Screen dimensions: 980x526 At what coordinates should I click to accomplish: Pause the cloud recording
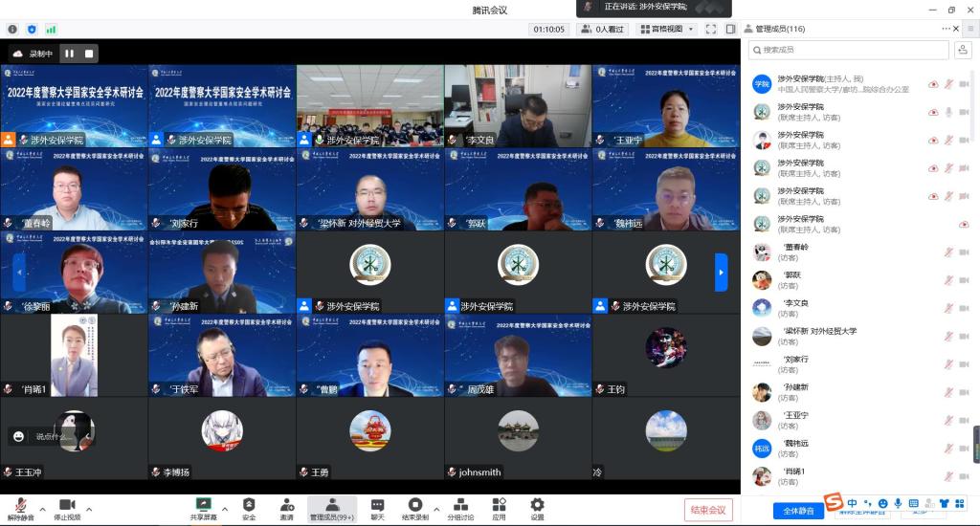(x=69, y=54)
